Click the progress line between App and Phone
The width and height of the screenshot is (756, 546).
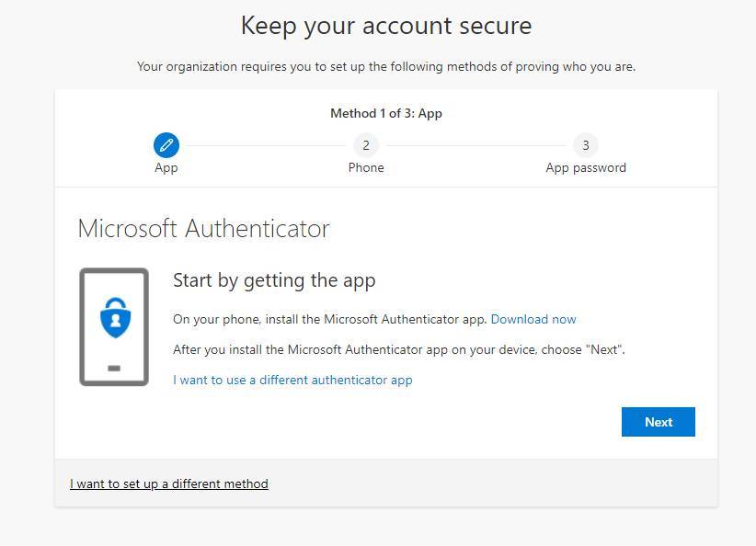click(266, 145)
